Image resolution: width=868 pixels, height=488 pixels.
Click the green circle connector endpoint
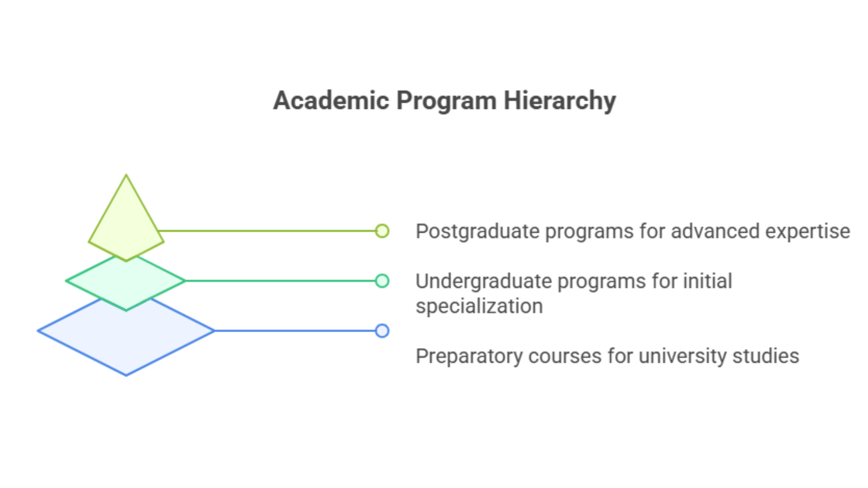click(382, 281)
